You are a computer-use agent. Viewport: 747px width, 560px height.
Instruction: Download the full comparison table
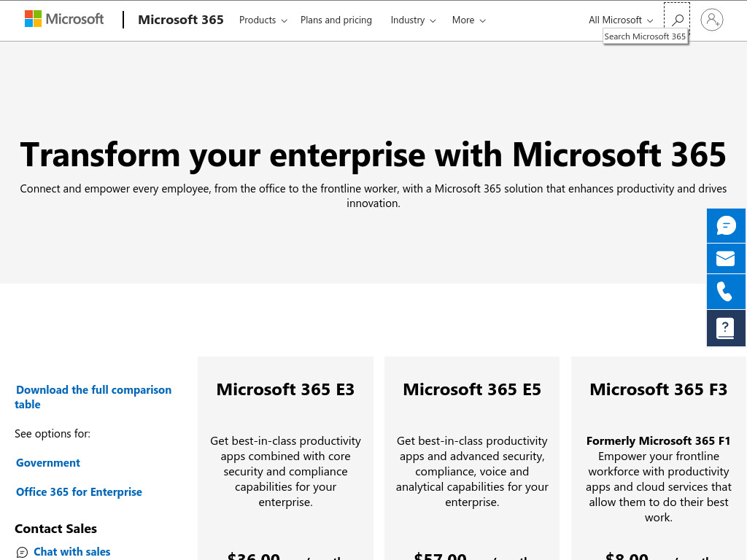93,397
